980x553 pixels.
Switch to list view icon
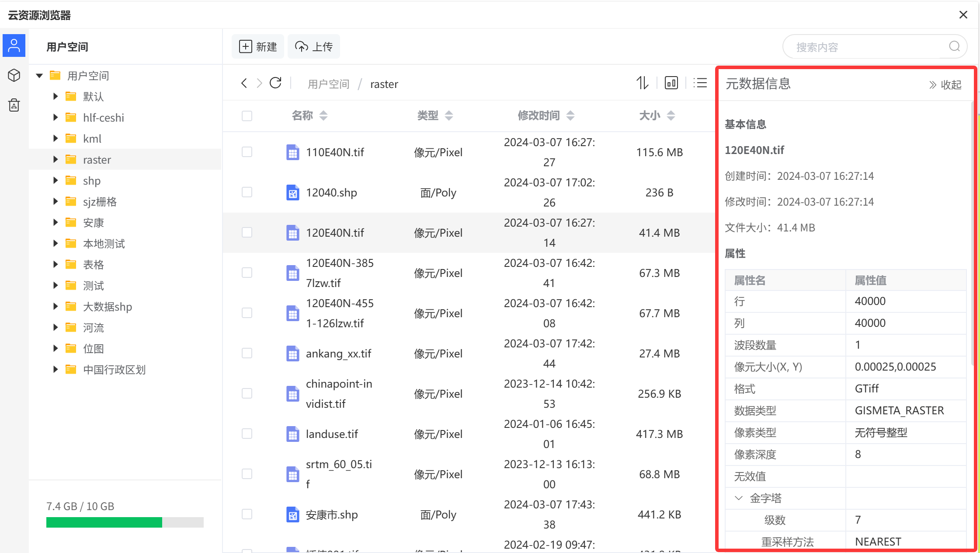tap(700, 83)
